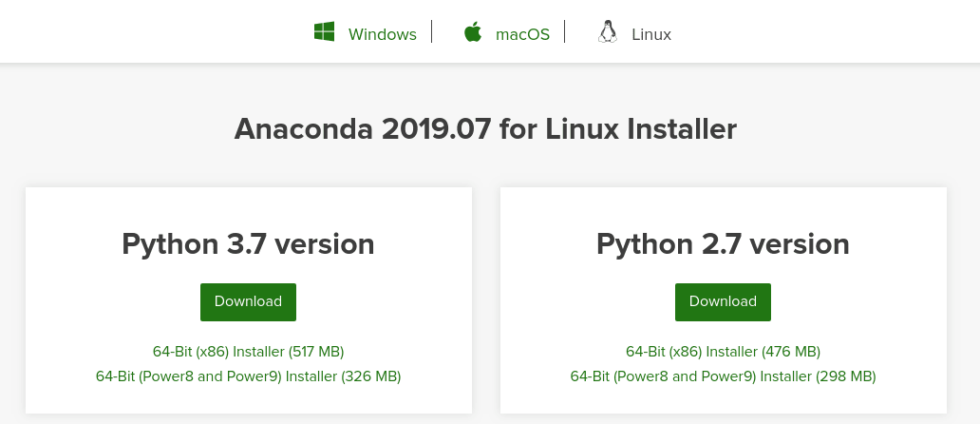This screenshot has width=980, height=424.
Task: Open the 64-Bit x86 Installer (476 MB) link
Action: point(723,352)
